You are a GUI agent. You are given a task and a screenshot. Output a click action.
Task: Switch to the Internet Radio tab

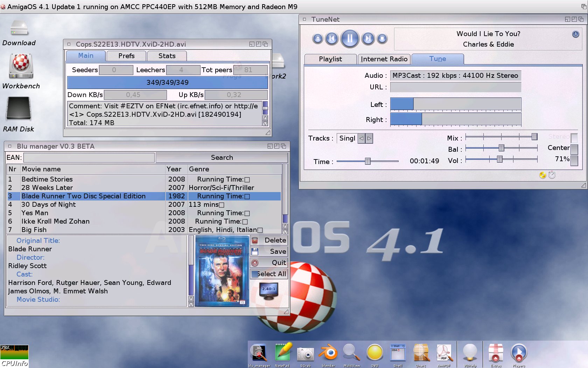pos(384,59)
